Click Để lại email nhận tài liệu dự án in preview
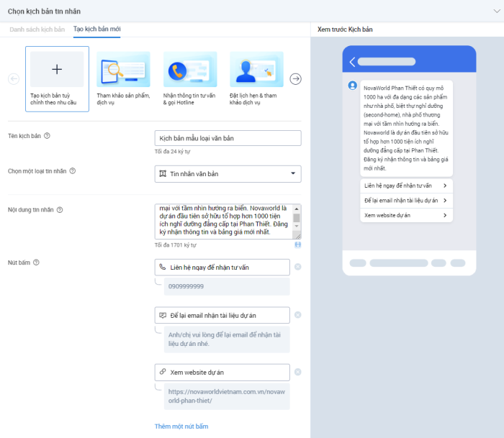 click(406, 201)
